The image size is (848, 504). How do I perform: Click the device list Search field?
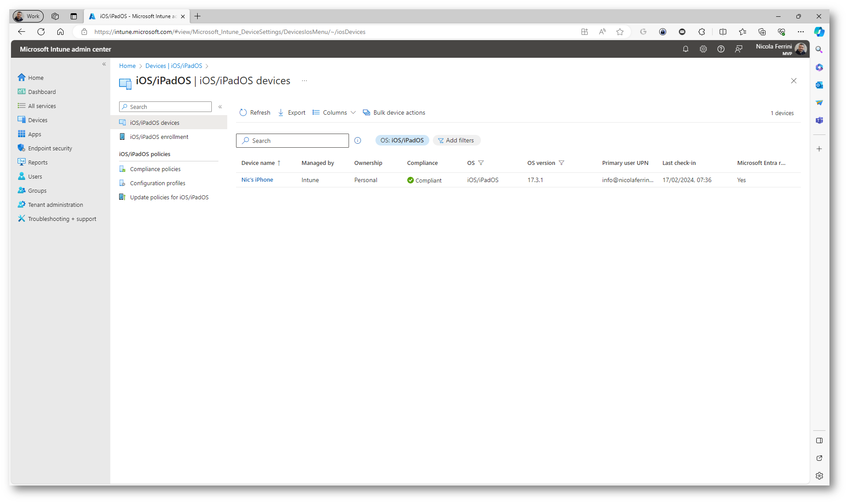(293, 141)
